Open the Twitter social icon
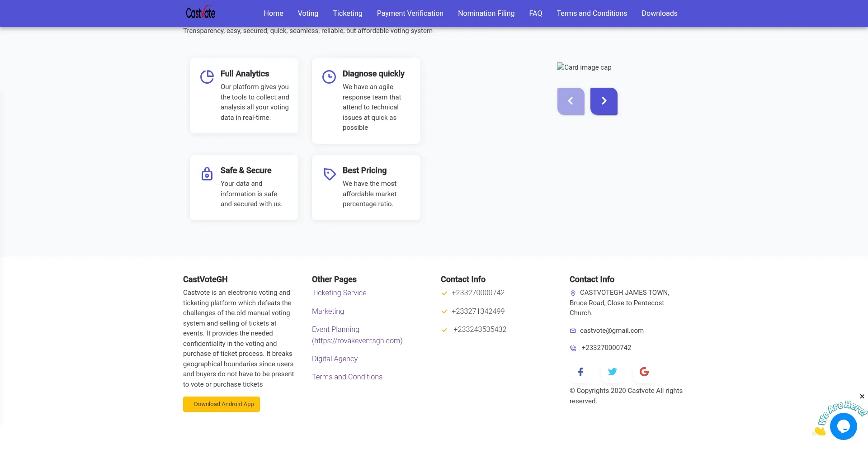This screenshot has height=449, width=868. click(x=613, y=372)
